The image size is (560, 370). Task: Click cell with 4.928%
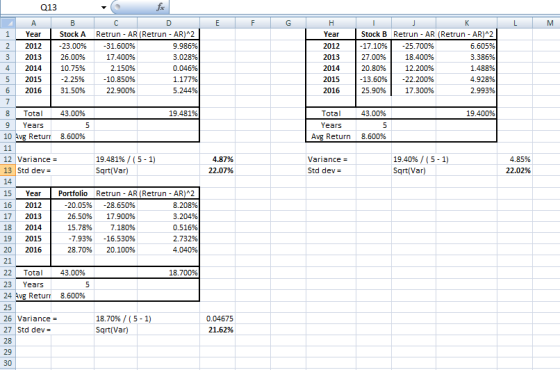pos(466,79)
